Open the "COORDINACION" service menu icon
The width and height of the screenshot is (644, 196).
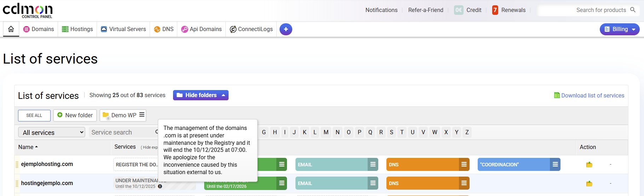pos(555,165)
